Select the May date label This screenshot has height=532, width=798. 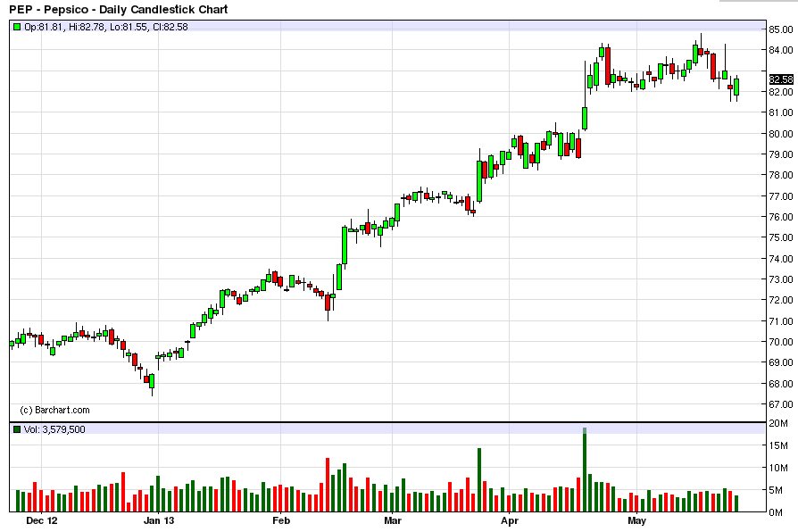(636, 520)
